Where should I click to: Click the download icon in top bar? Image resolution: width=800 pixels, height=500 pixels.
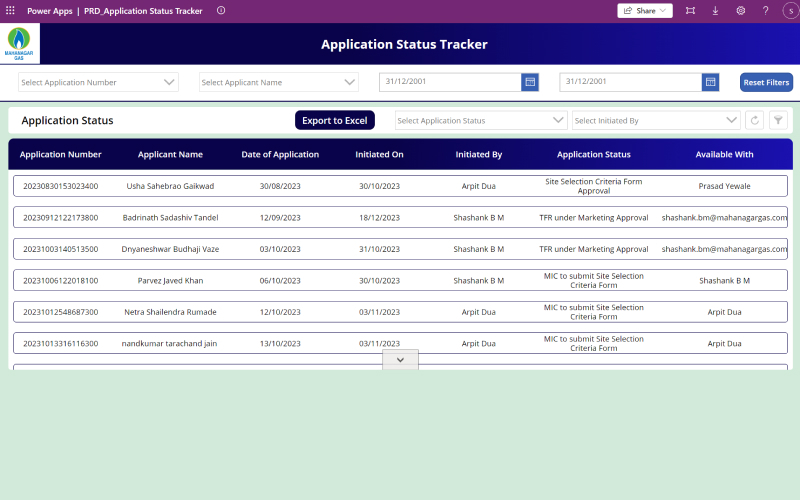[x=715, y=11]
